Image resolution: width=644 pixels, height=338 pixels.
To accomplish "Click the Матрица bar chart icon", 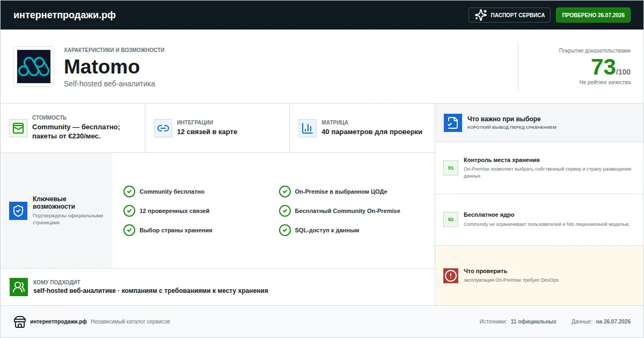I will 308,128.
